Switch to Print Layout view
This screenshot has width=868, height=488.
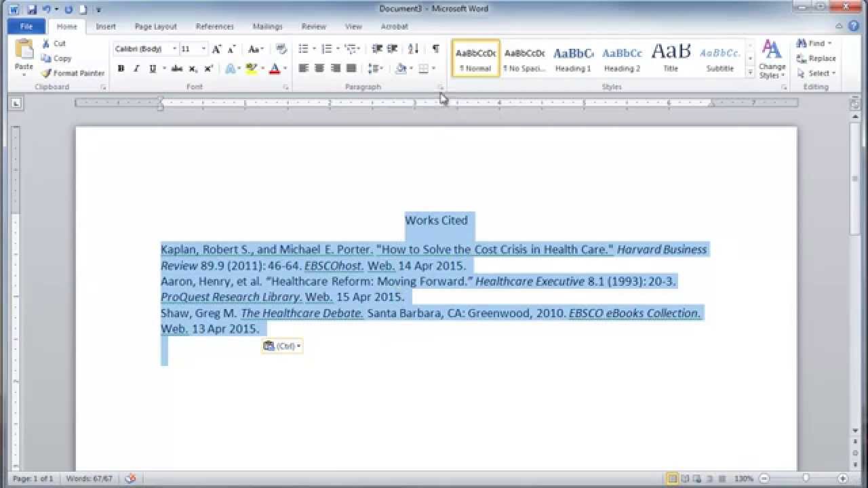(672, 479)
